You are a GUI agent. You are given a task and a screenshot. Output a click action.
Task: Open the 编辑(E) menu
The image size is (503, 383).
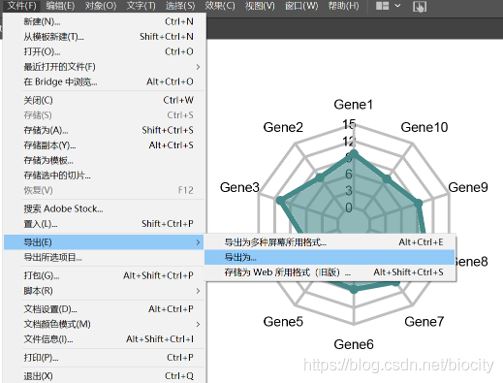pos(60,6)
